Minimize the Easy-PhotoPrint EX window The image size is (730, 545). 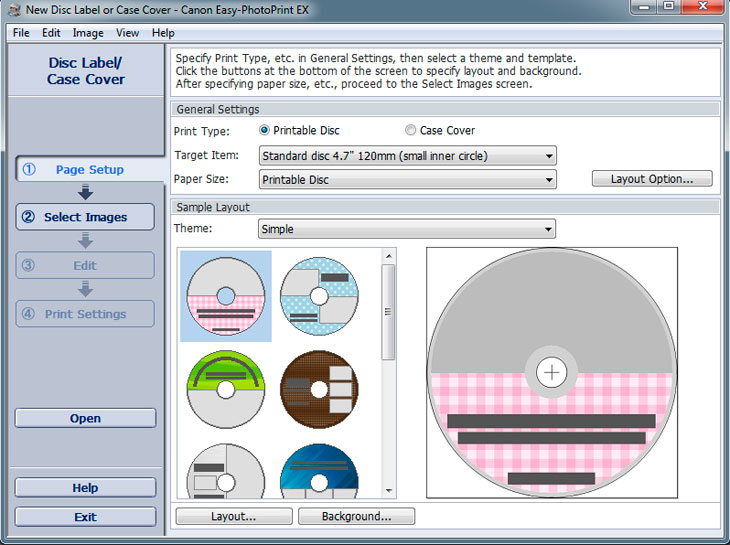coord(645,7)
